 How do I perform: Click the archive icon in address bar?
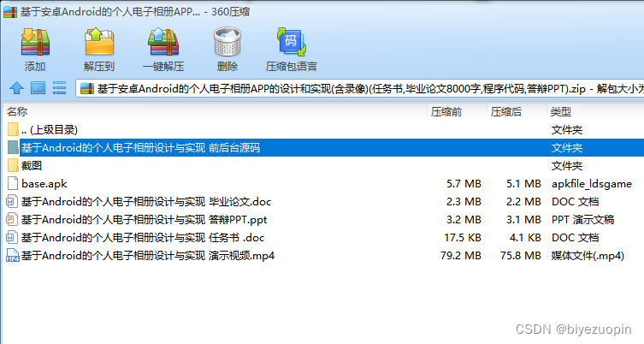click(x=87, y=88)
